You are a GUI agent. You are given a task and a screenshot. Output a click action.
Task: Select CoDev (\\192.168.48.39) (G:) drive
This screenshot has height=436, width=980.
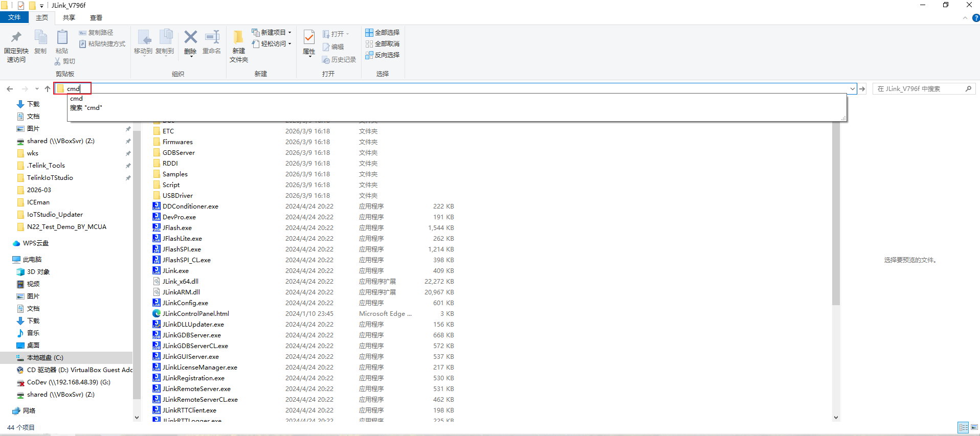tap(69, 382)
